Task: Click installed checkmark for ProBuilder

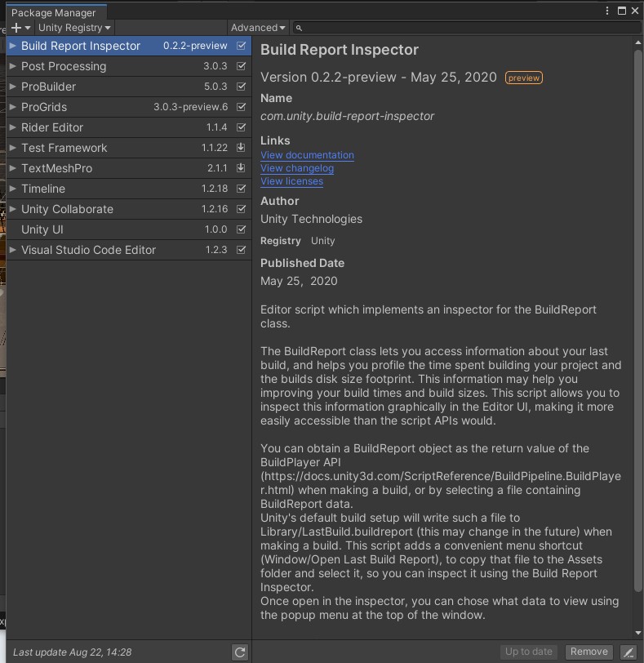Action: click(x=241, y=87)
